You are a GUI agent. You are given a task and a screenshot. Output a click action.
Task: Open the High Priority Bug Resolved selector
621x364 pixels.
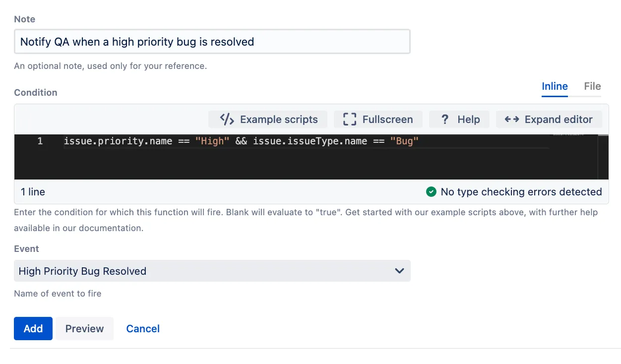[212, 271]
